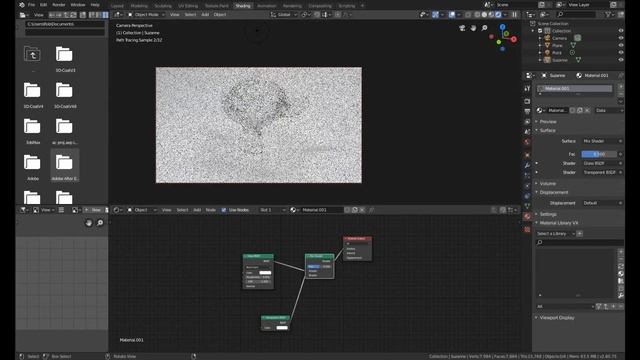Click the Transparent BSDF node color swatch

coord(282,327)
